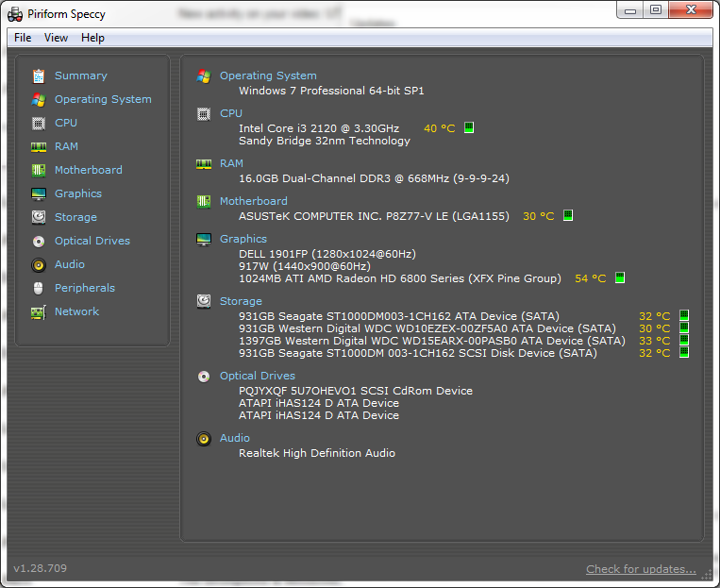Click the CPU chip icon in sidebar
Screen dimensions: 720x588
pos(39,123)
